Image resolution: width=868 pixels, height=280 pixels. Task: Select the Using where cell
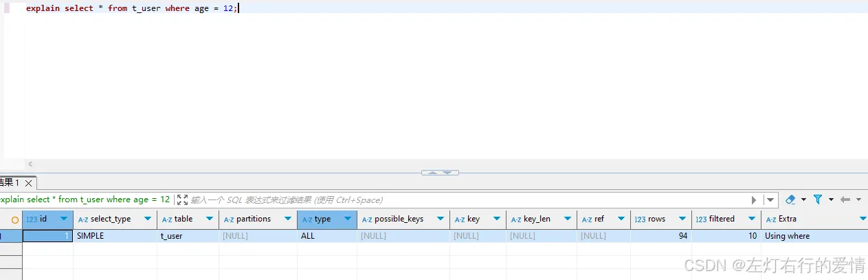coord(814,236)
